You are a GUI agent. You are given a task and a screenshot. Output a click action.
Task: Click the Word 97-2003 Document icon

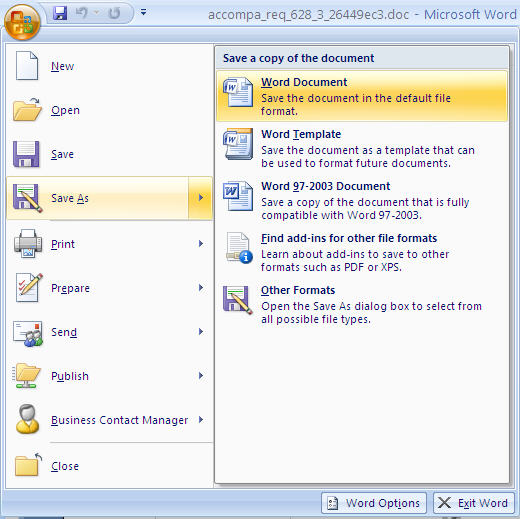238,196
